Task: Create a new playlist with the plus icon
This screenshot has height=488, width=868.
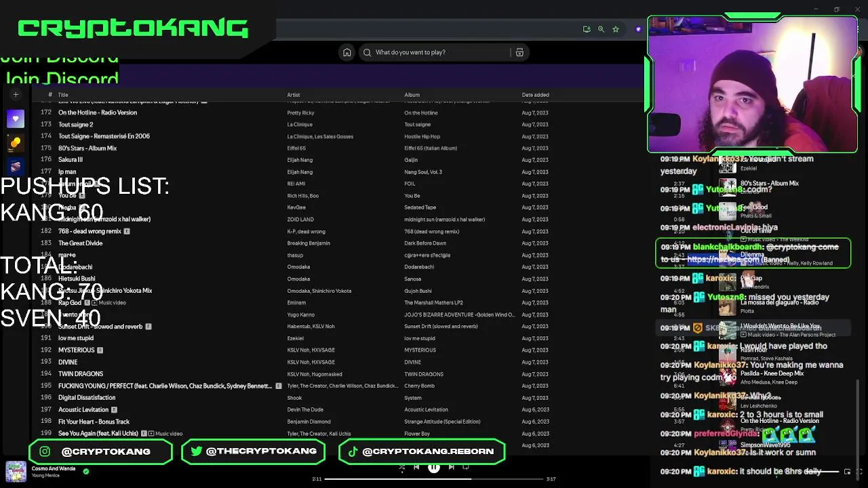Action: (16, 95)
